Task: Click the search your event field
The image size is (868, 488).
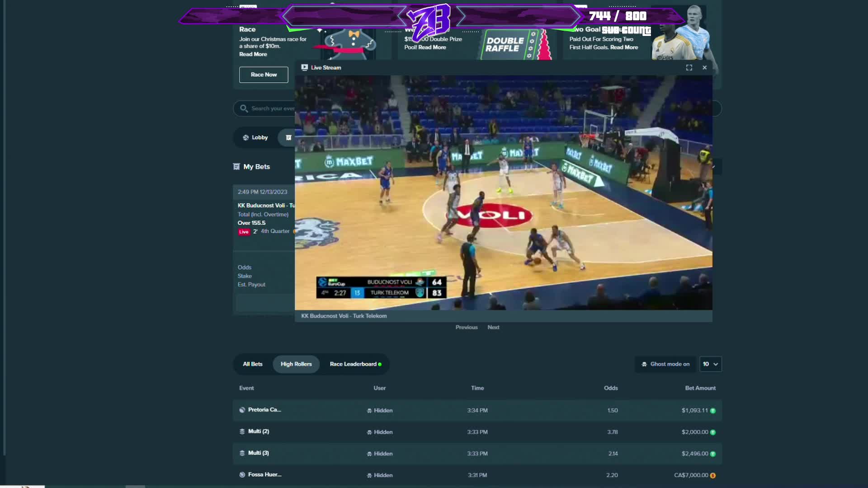Action: (271, 108)
